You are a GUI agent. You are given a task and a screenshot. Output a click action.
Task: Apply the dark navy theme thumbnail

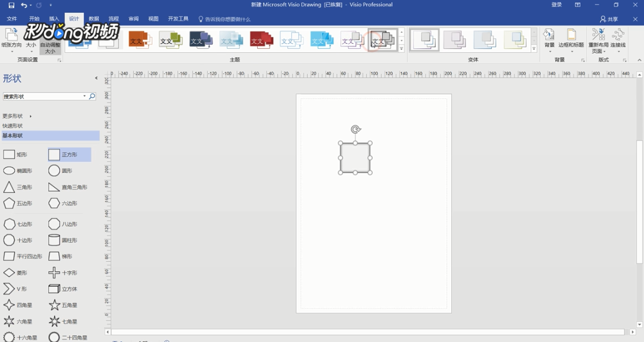201,40
